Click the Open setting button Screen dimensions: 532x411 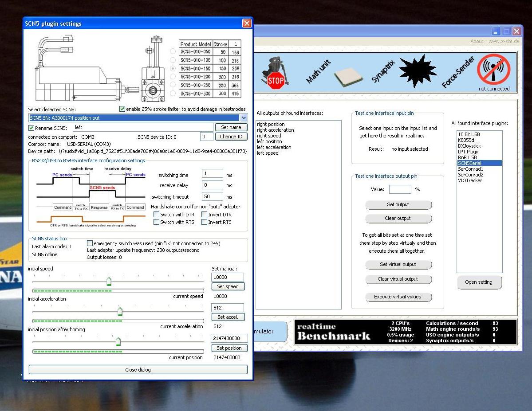tap(479, 282)
